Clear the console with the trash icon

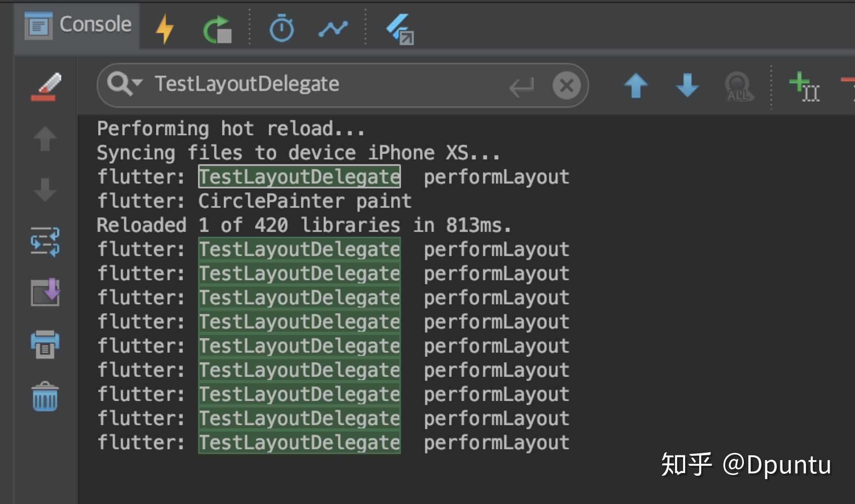[x=45, y=397]
